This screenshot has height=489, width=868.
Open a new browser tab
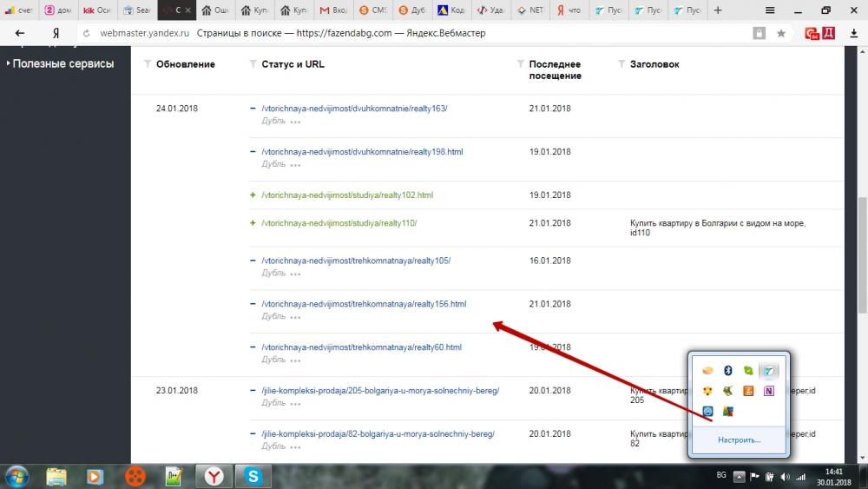tap(717, 10)
